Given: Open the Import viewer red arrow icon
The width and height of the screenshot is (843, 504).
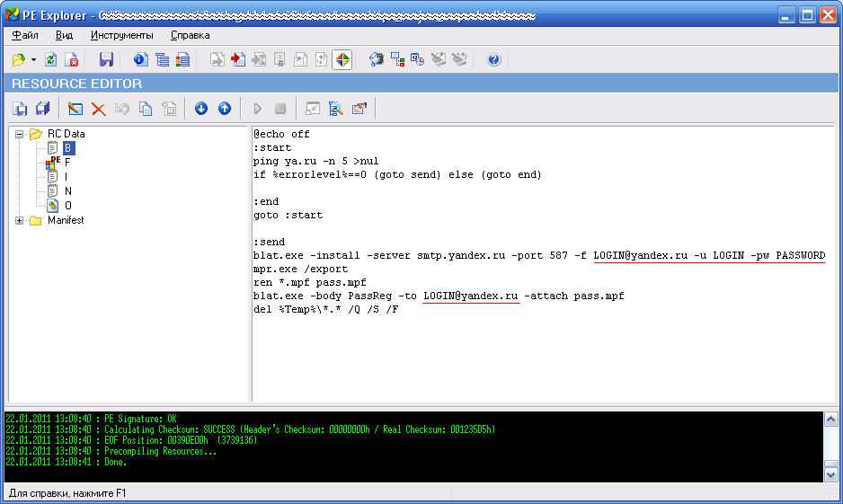Looking at the screenshot, I should [237, 59].
